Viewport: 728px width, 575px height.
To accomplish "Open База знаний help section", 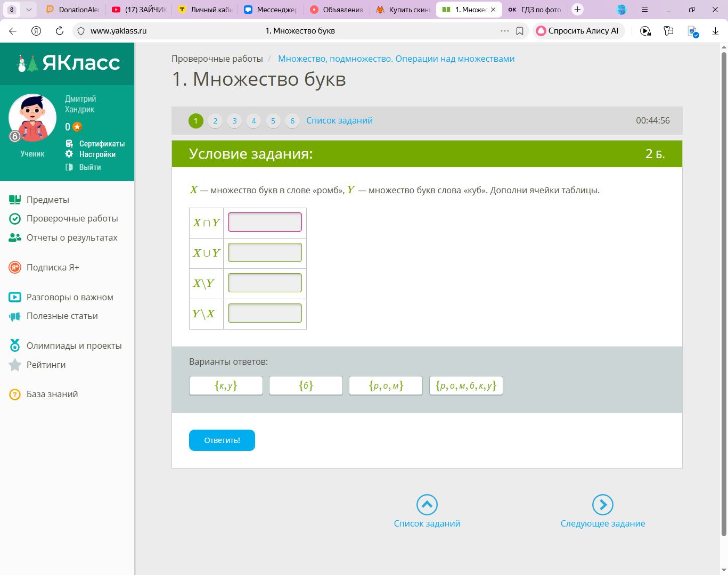I will point(52,394).
